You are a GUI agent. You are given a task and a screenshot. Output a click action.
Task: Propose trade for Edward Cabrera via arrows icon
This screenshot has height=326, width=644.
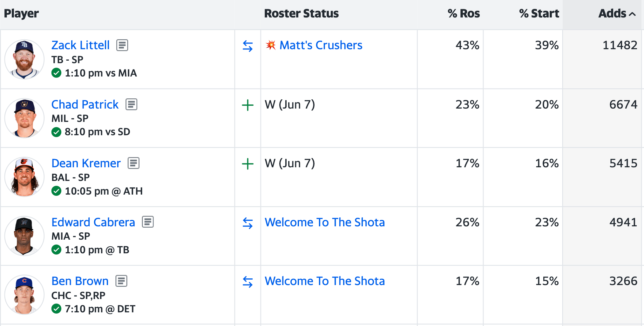(248, 223)
